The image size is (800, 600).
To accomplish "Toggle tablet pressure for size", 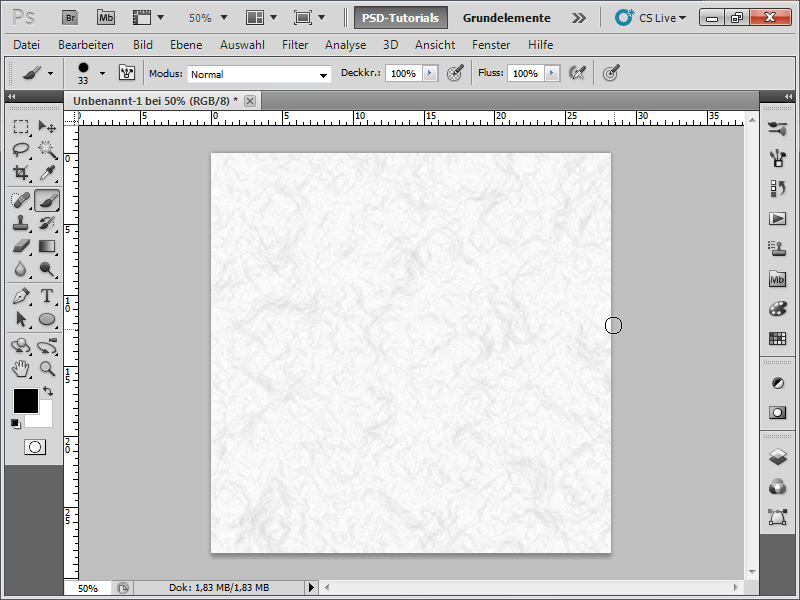I will [611, 73].
